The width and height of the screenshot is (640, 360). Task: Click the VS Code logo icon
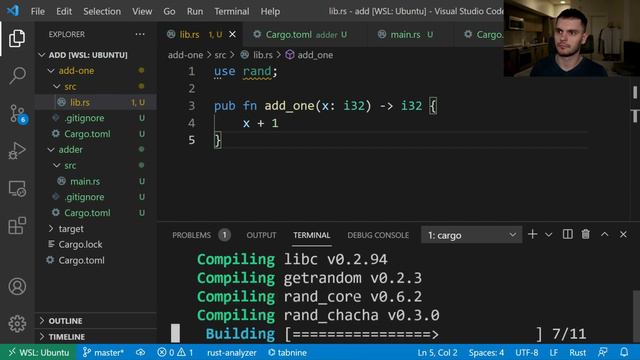(x=13, y=11)
